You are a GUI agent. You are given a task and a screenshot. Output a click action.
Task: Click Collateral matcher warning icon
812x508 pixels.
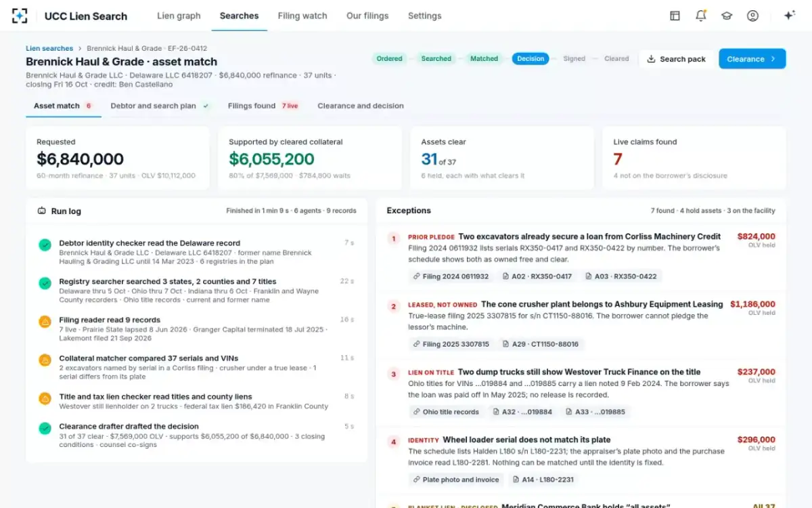pyautogui.click(x=45, y=360)
